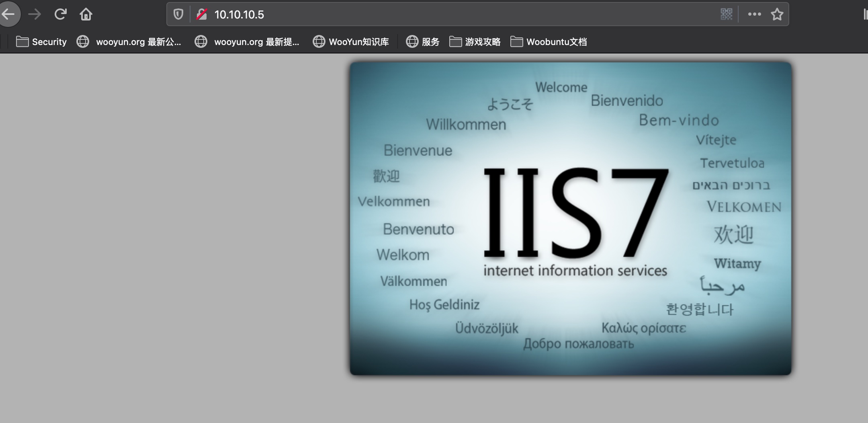Open the WooYun知识库 bookmark

pyautogui.click(x=351, y=42)
